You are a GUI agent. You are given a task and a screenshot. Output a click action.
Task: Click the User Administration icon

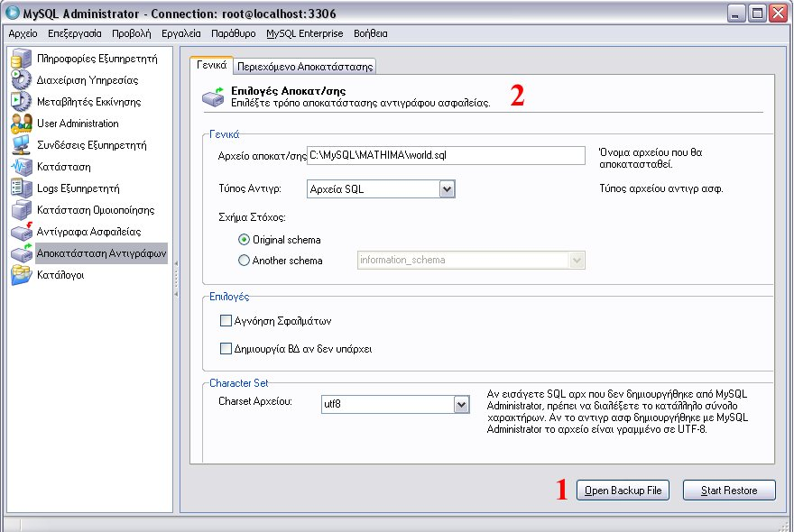click(x=22, y=124)
